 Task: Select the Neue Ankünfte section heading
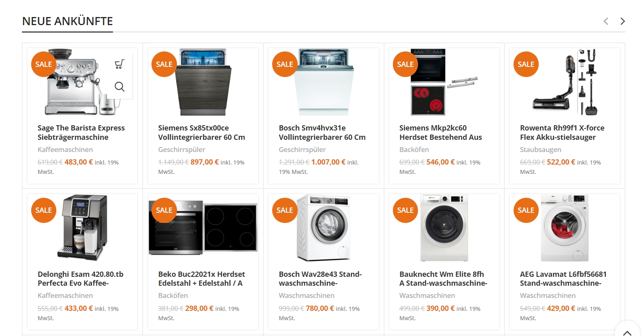click(x=68, y=21)
